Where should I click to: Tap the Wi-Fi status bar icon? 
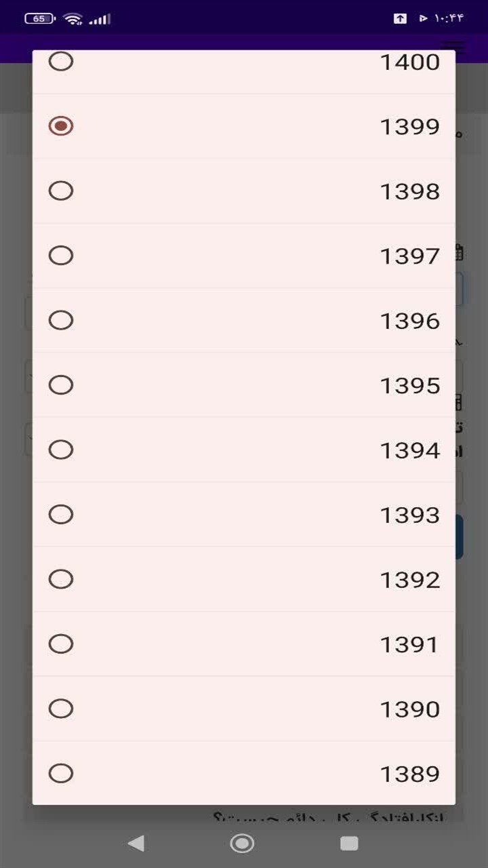click(73, 19)
